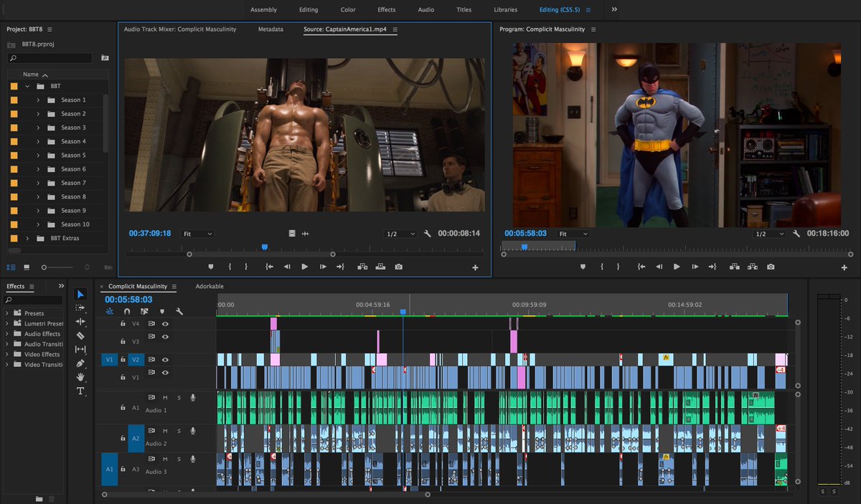Click Source timecode 00:37:09:18
This screenshot has height=504, width=861.
[x=150, y=234]
